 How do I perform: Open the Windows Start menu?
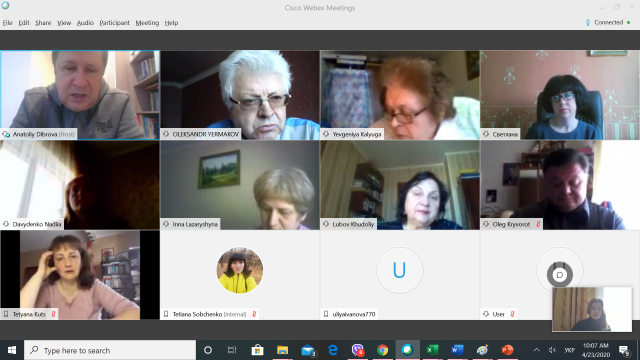12,350
